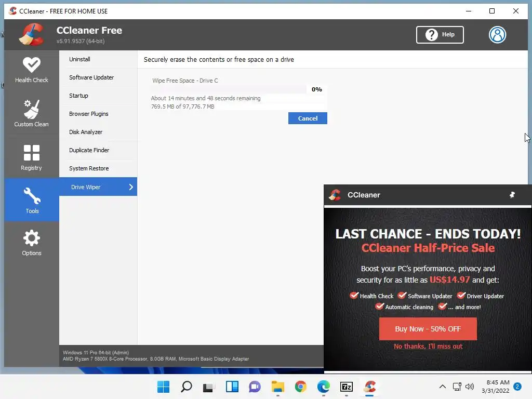The width and height of the screenshot is (532, 399).
Task: Launch Microsoft Edge from taskbar
Action: (x=323, y=387)
